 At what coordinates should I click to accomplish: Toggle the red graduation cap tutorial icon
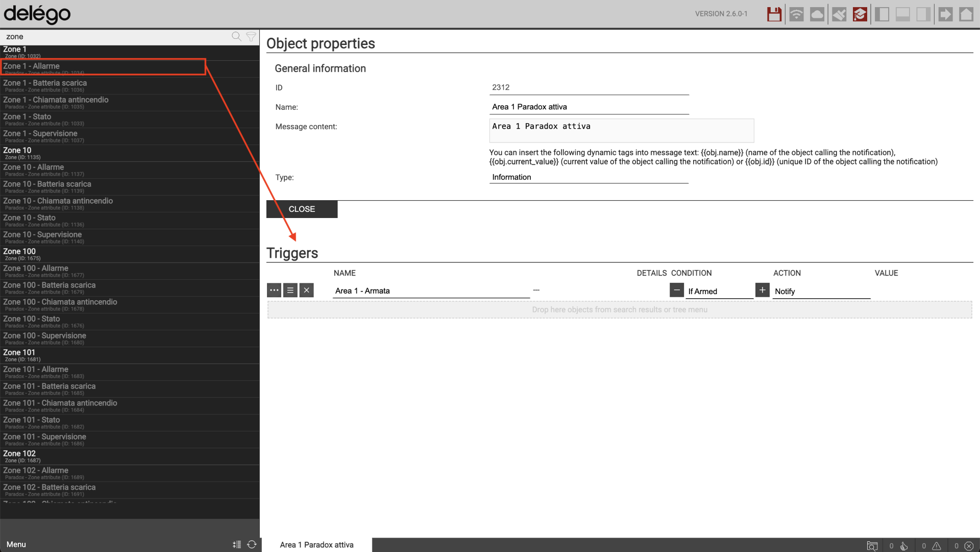[x=860, y=14]
